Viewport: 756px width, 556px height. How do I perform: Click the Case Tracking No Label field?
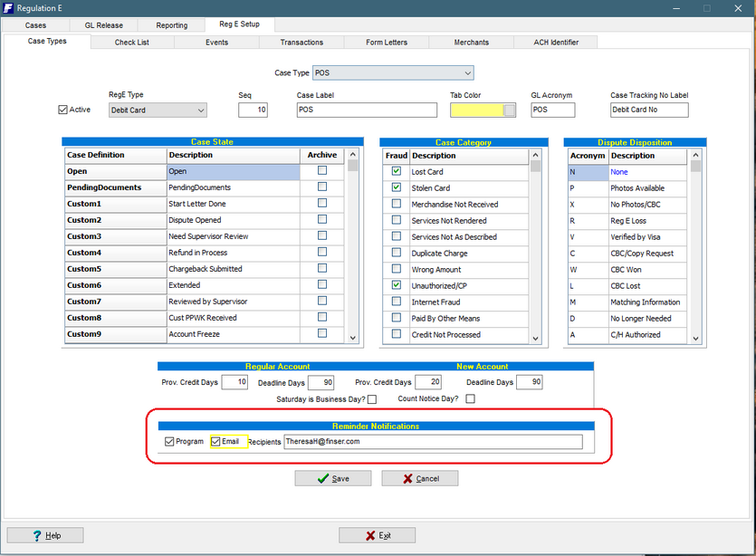point(649,110)
